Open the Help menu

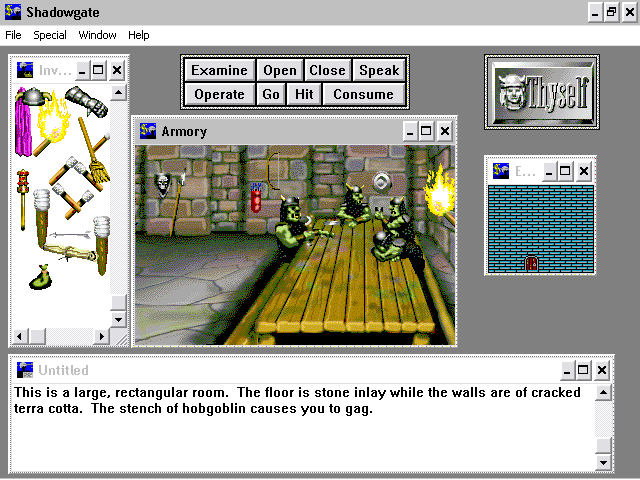(139, 35)
